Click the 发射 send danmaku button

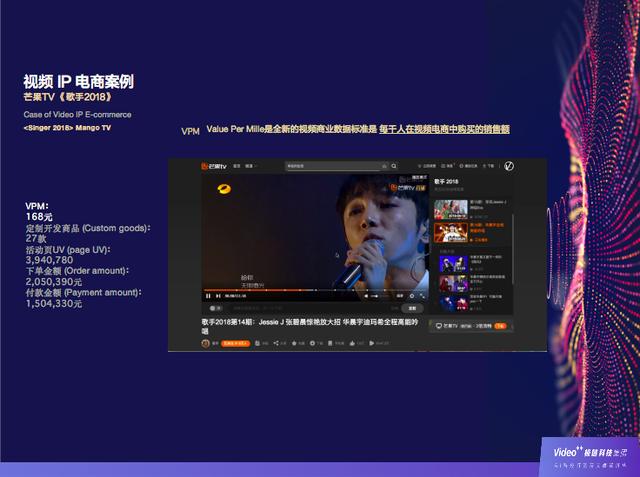pyautogui.click(x=412, y=308)
